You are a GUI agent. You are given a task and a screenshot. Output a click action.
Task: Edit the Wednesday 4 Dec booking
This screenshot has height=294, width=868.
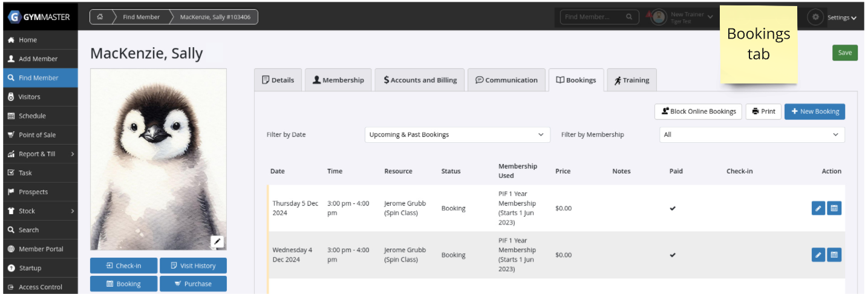[x=818, y=255]
